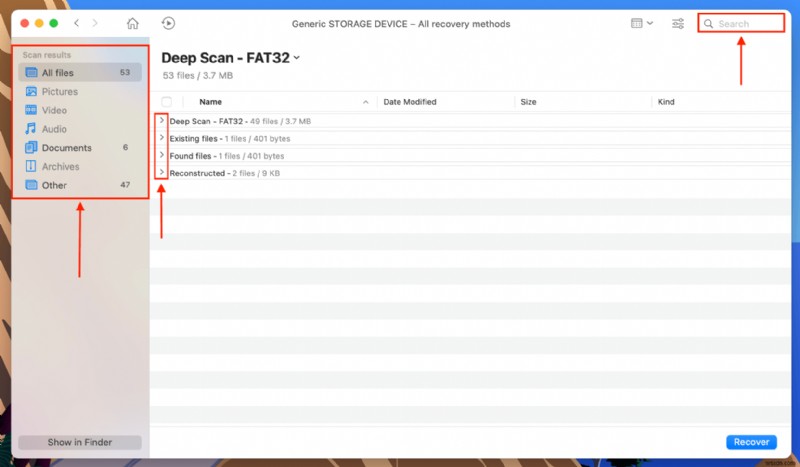
Task: Select All files in sidebar
Action: click(80, 72)
